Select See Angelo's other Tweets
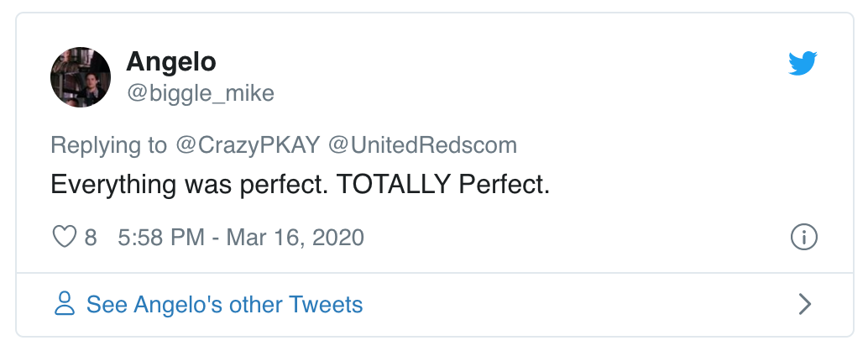Image resolution: width=868 pixels, height=351 pixels. [x=224, y=304]
